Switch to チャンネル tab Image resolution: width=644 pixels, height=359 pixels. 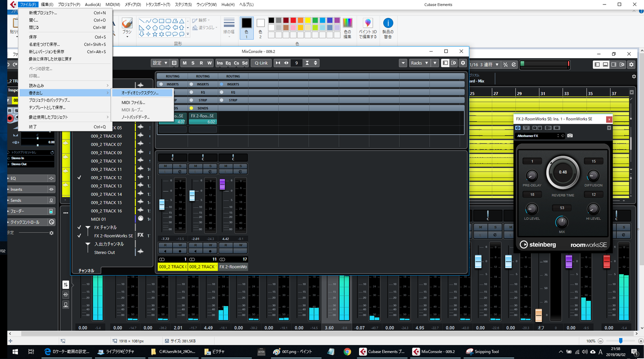pos(86,271)
